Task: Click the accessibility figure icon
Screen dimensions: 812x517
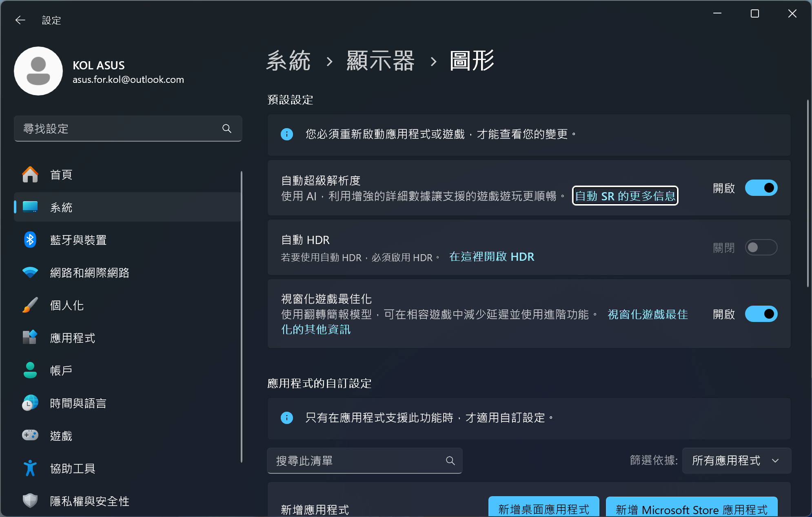Action: pyautogui.click(x=30, y=468)
